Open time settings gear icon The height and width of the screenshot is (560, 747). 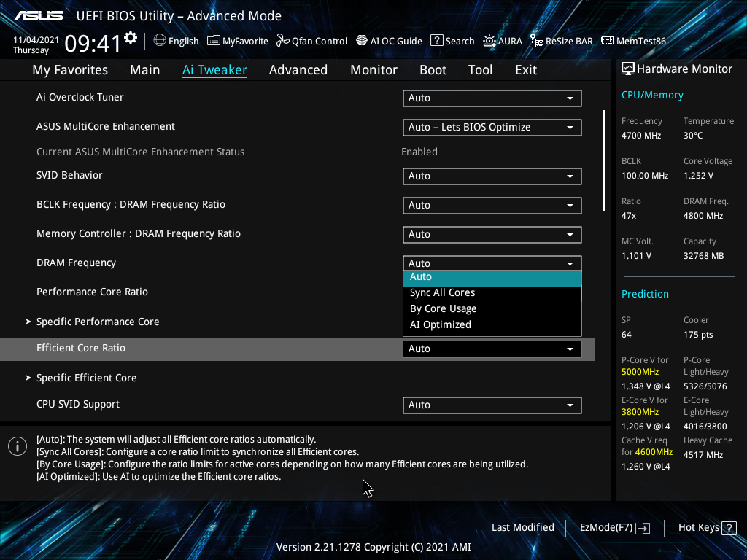pyautogui.click(x=131, y=38)
